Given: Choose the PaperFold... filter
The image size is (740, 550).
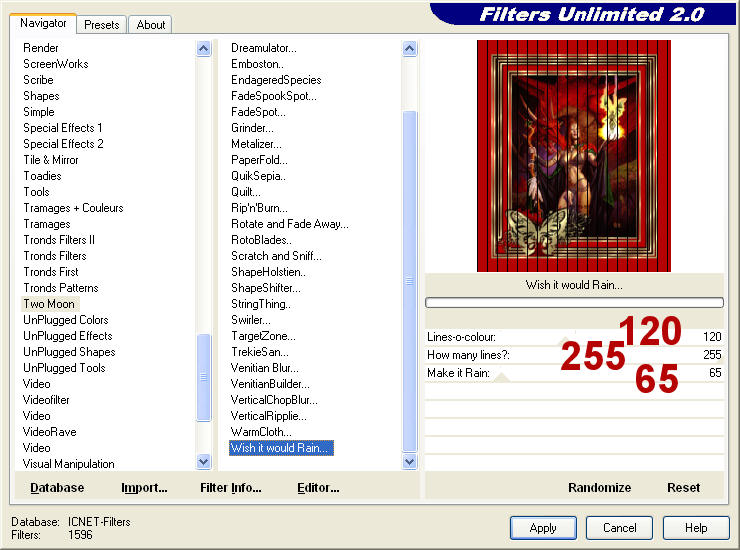Looking at the screenshot, I should point(259,160).
